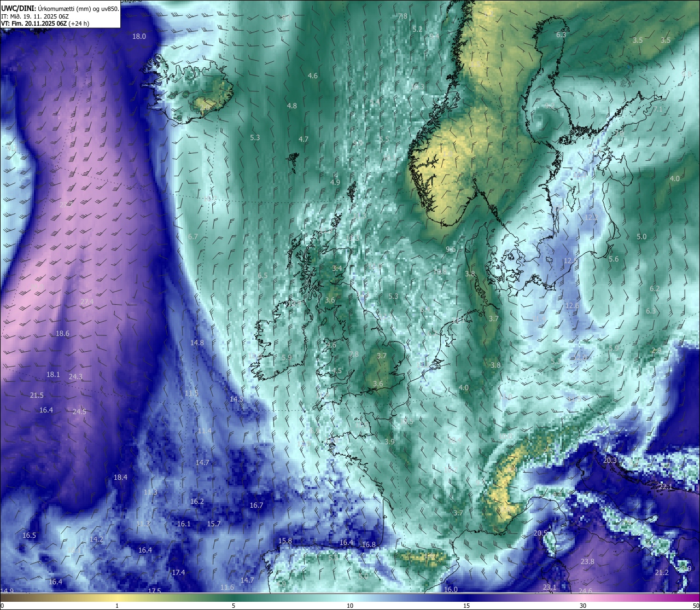Click the map value '24.5'
This screenshot has height=610, width=700.
coord(79,411)
